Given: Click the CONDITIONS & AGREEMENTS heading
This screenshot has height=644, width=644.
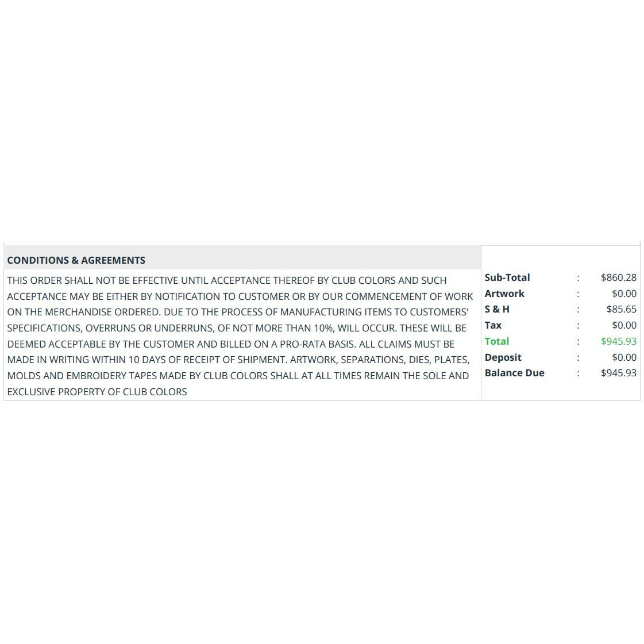Looking at the screenshot, I should [x=76, y=260].
